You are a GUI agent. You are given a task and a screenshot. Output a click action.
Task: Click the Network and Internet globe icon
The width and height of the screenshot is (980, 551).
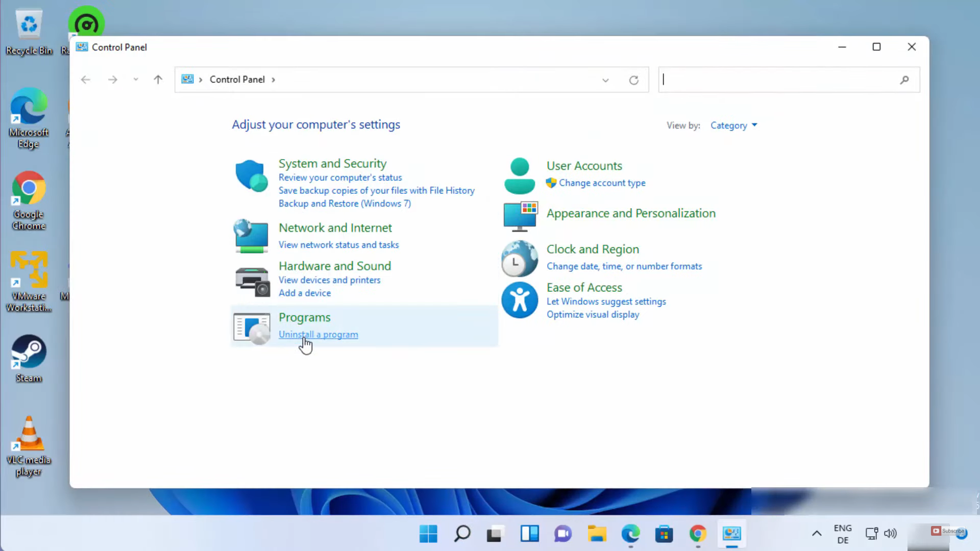[x=251, y=236]
